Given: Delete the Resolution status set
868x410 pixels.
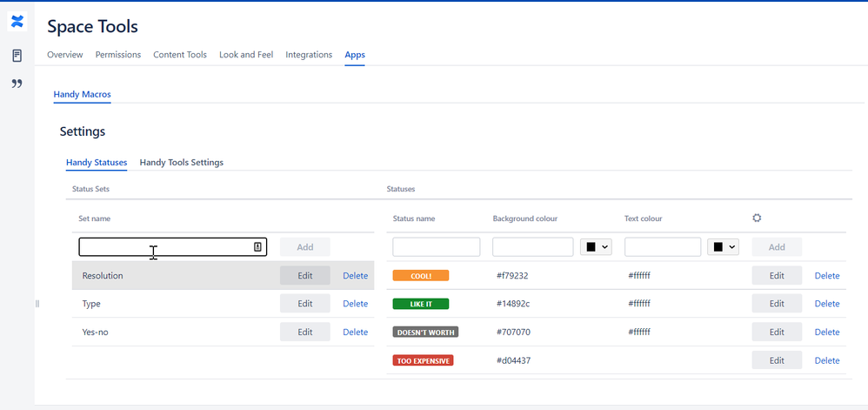Looking at the screenshot, I should point(356,275).
